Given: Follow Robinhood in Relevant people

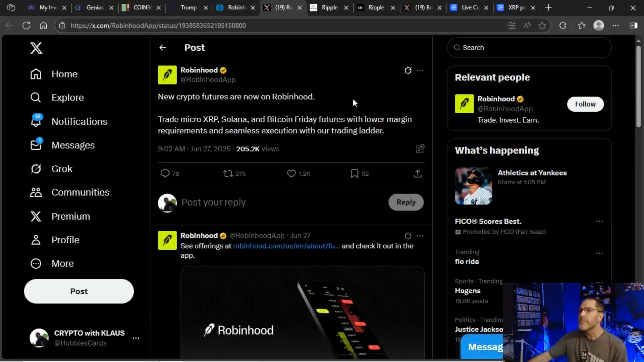Looking at the screenshot, I should pyautogui.click(x=585, y=104).
